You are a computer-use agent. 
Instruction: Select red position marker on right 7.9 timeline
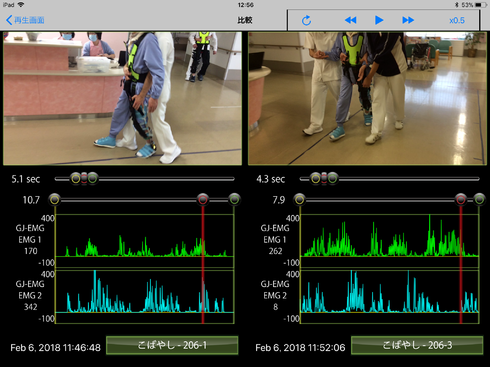click(x=461, y=200)
